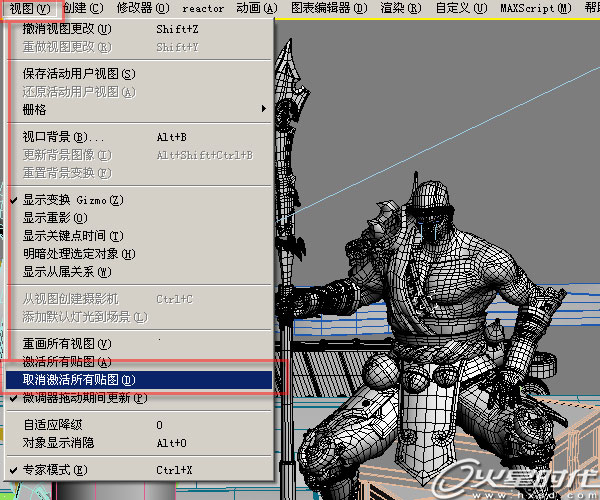The image size is (600, 500).
Task: Toggle 明暗处理选定对象(H) option
Action: [139, 254]
